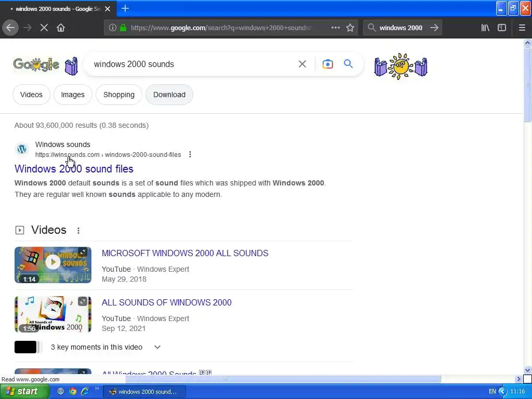Open the browser home page

tap(61, 28)
